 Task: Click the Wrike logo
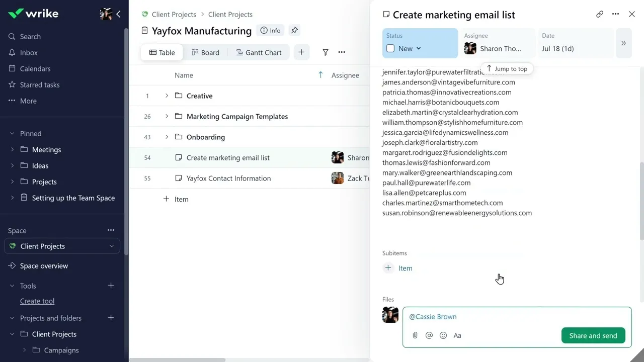(x=33, y=14)
